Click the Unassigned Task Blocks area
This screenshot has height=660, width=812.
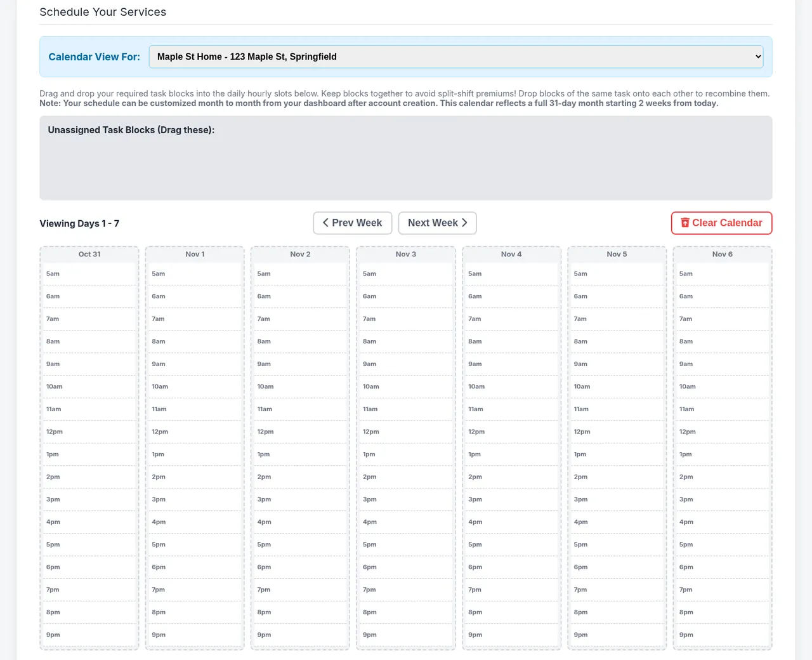406,158
